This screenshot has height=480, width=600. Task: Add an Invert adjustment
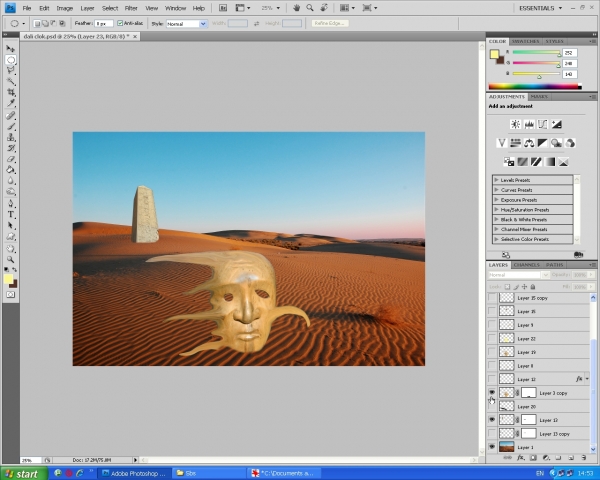click(509, 162)
